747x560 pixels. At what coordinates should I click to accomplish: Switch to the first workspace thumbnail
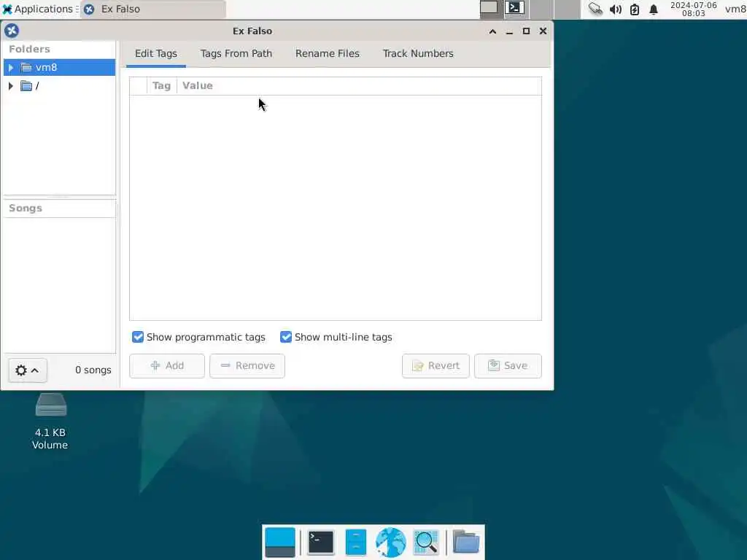[x=489, y=8]
